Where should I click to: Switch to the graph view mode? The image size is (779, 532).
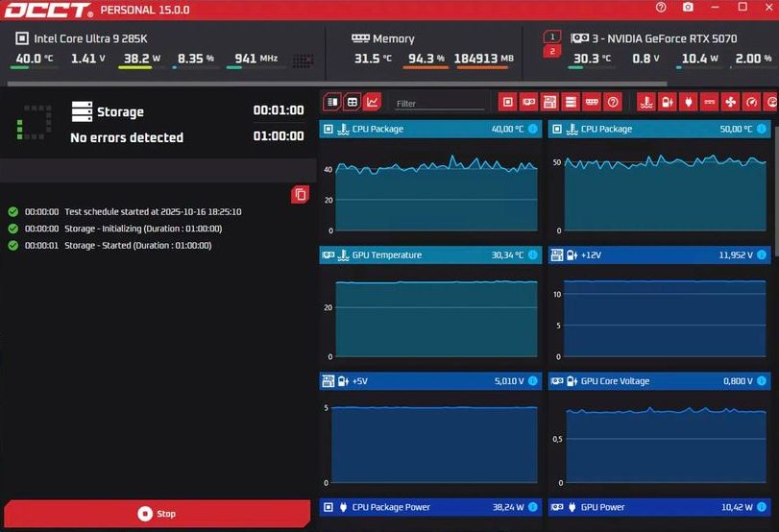click(x=372, y=102)
